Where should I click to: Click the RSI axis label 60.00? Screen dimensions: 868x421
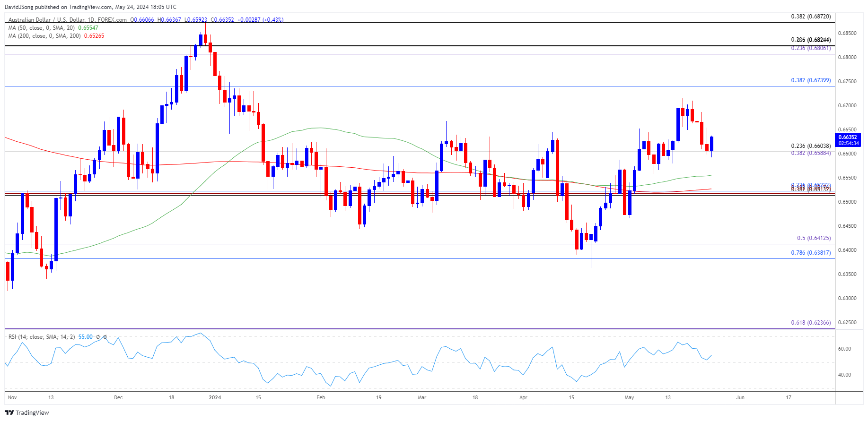pos(844,349)
